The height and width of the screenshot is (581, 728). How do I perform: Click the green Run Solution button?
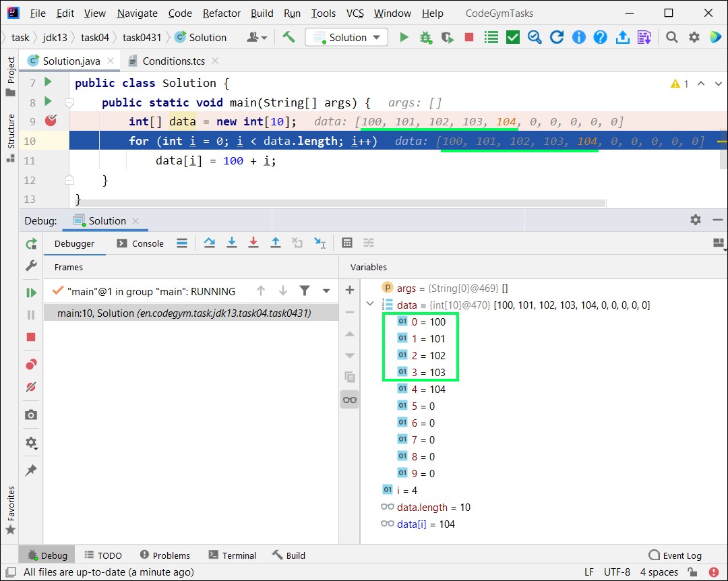coord(404,37)
